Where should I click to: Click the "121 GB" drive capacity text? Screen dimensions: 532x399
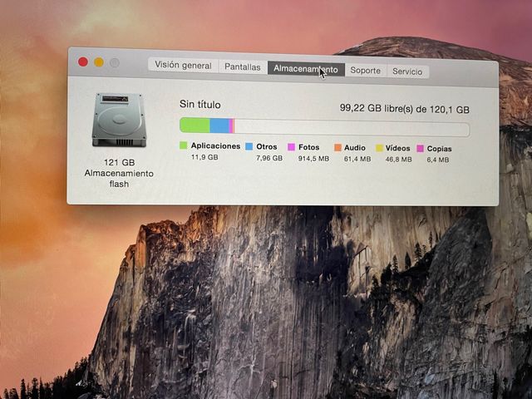click(x=120, y=163)
